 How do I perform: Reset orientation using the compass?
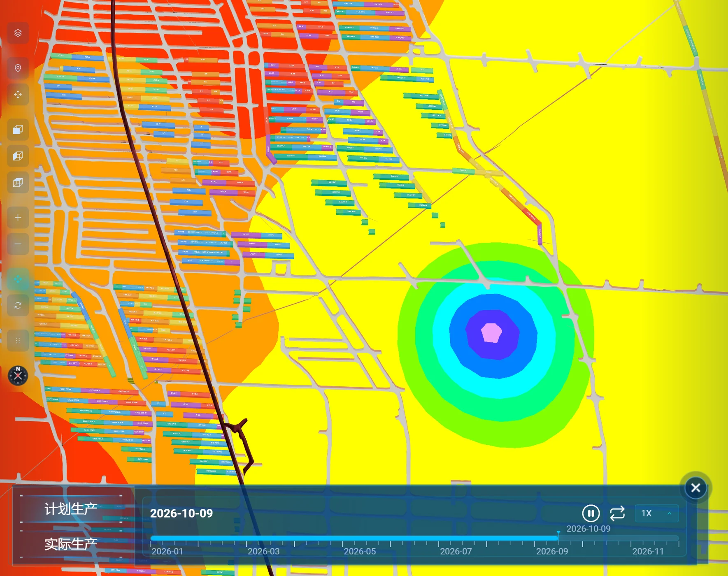18,375
